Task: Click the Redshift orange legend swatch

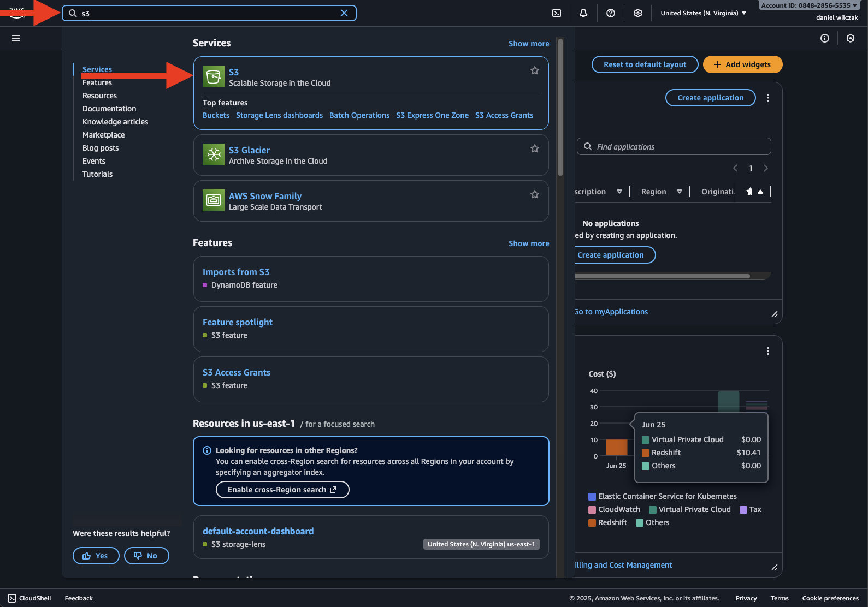Action: (x=592, y=522)
